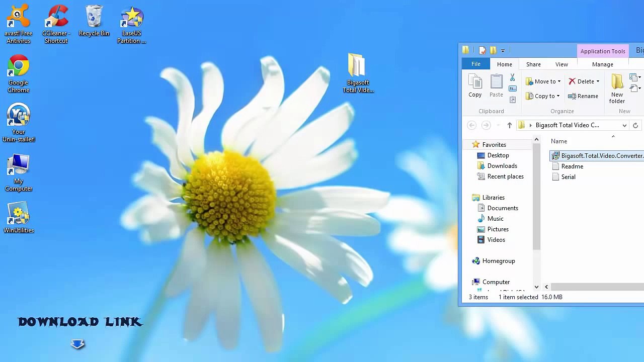Click the address bar path chevron
Image resolution: width=644 pixels, height=362 pixels.
tap(530, 125)
